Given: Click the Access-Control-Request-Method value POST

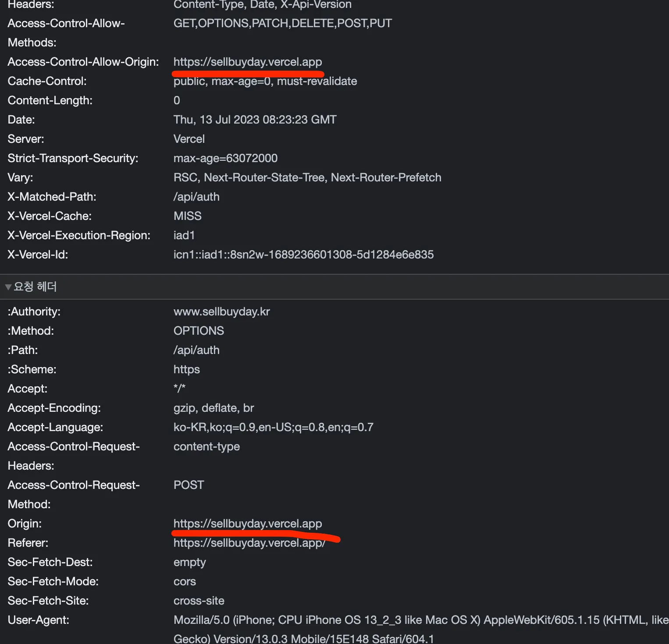Looking at the screenshot, I should point(189,485).
